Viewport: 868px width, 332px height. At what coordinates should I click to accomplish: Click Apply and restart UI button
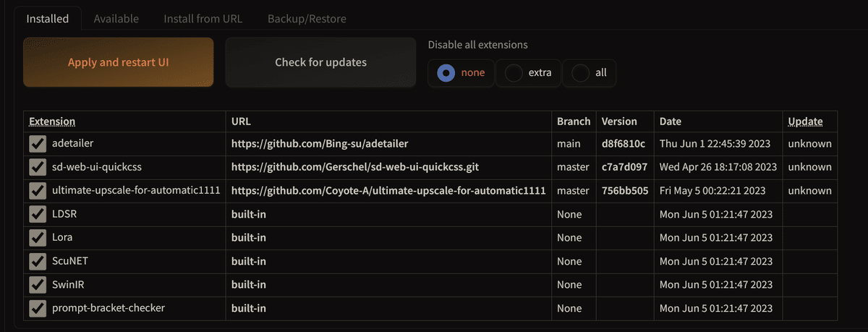[x=119, y=62]
